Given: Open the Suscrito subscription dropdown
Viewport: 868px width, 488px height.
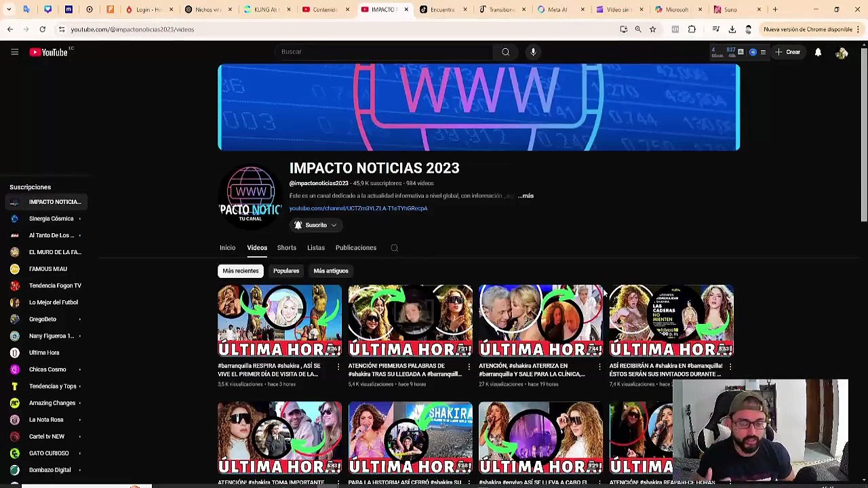Looking at the screenshot, I should 315,225.
